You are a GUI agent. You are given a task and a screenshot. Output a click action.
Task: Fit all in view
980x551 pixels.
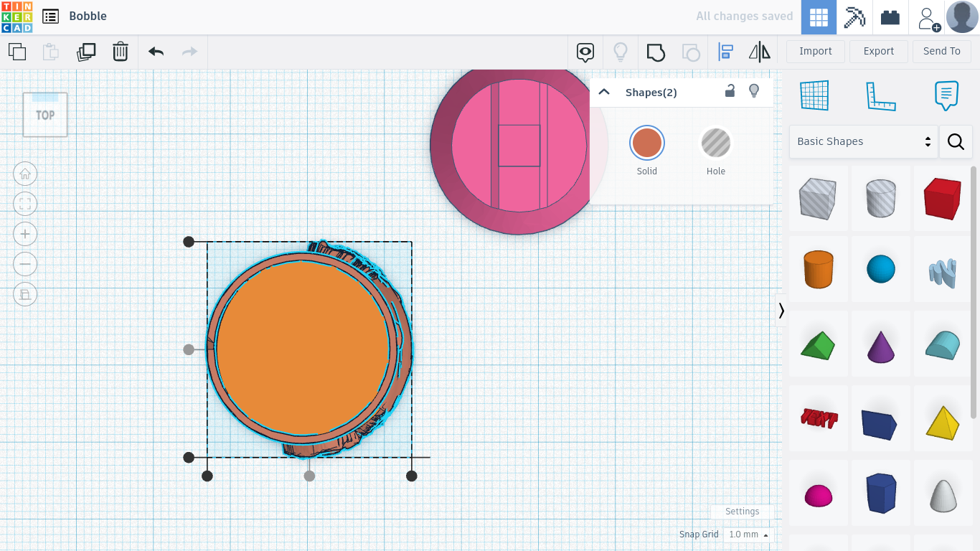click(25, 204)
